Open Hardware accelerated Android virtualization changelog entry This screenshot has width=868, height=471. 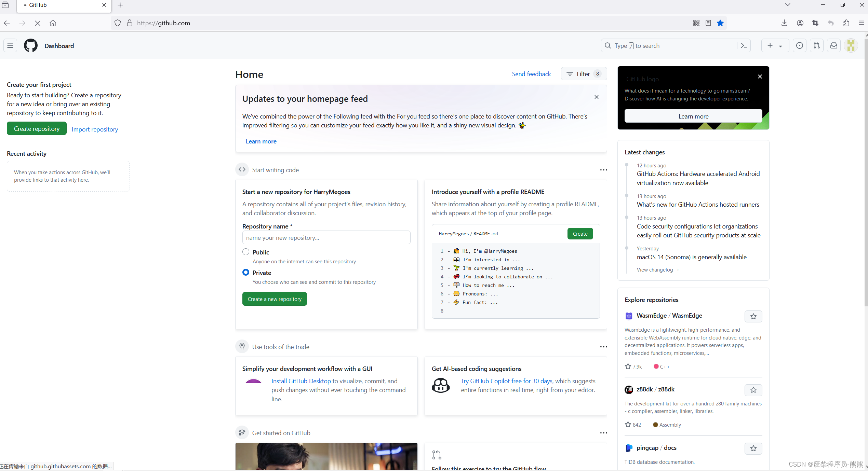tap(698, 178)
